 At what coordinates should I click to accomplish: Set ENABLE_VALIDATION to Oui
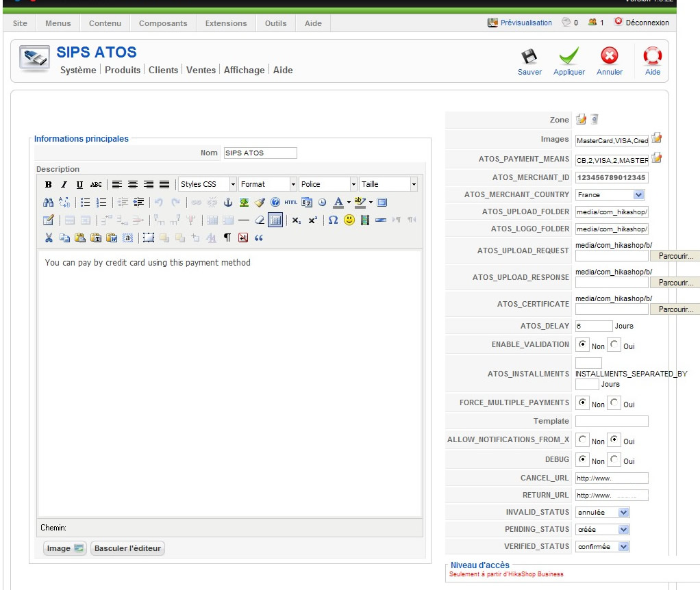614,344
